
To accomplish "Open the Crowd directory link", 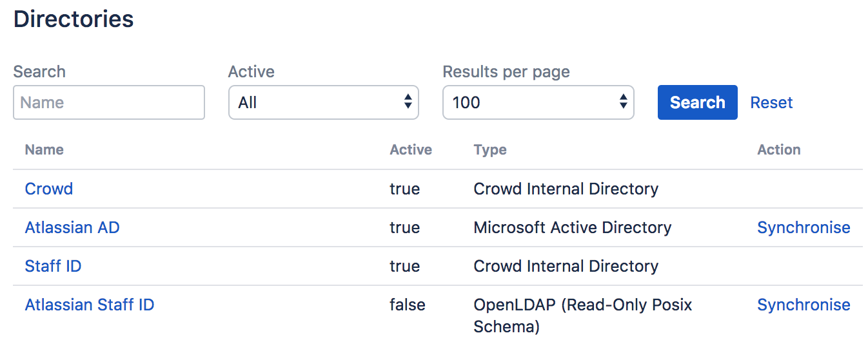I will 49,189.
